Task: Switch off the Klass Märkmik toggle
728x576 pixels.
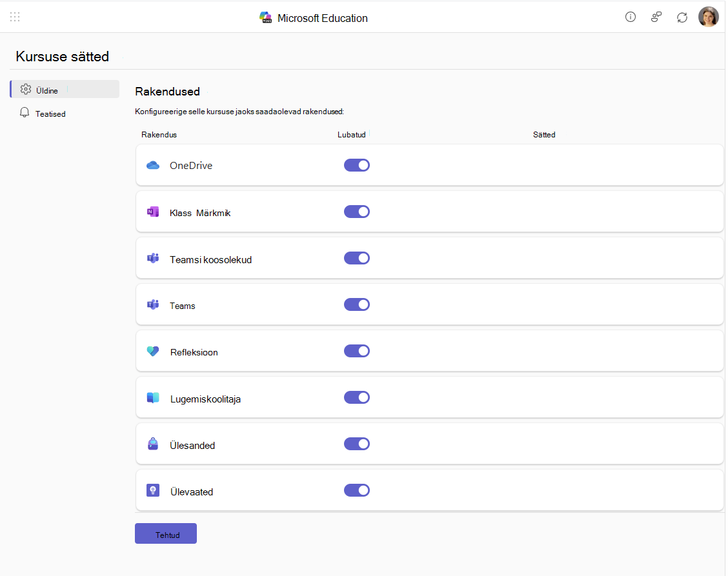Action: [356, 212]
